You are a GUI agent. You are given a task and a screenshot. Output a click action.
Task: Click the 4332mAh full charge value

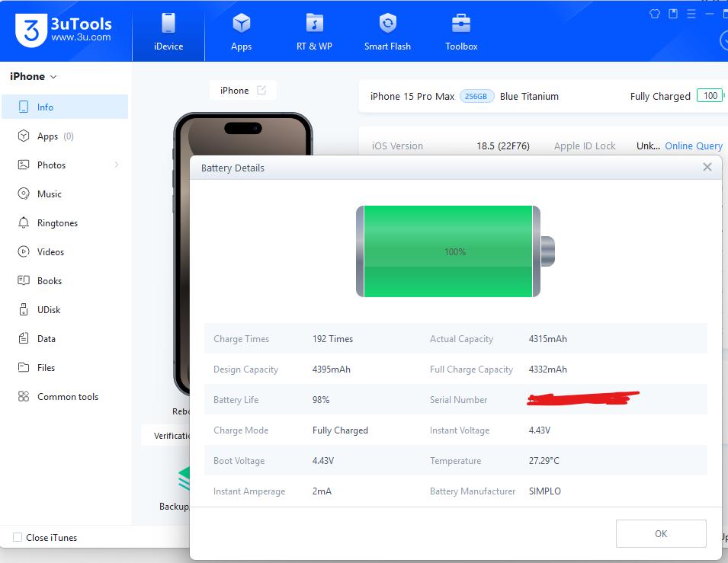click(548, 369)
